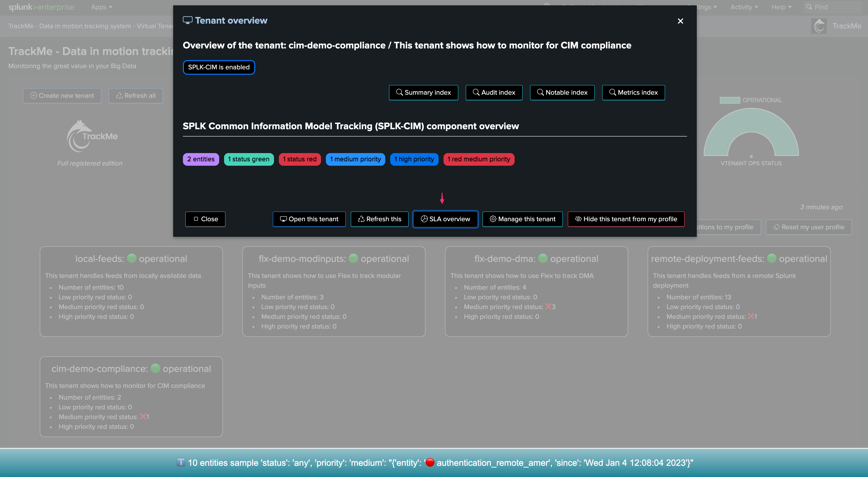Hide this tenant from my profile

tap(626, 219)
